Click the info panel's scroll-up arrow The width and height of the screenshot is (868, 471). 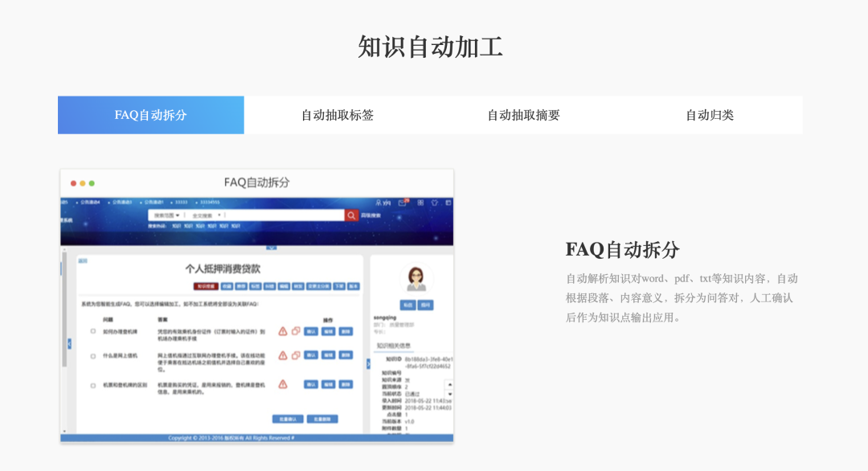(x=449, y=384)
